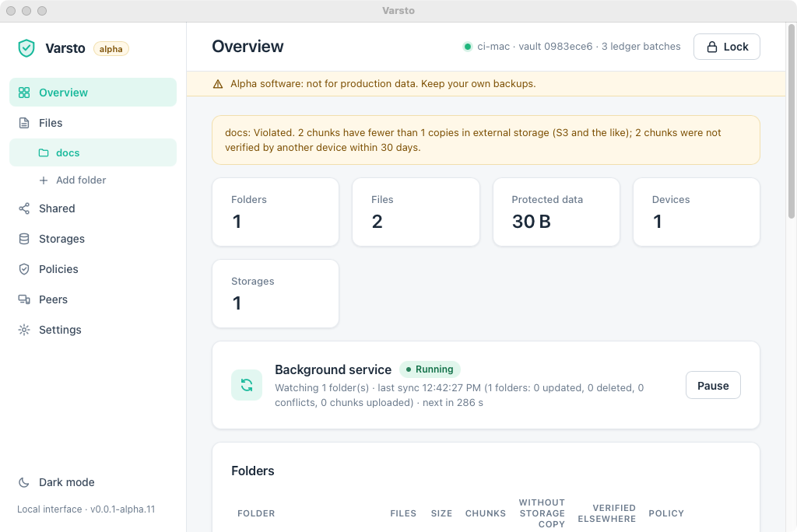797x532 pixels.
Task: Click the Running status badge
Action: (430, 369)
